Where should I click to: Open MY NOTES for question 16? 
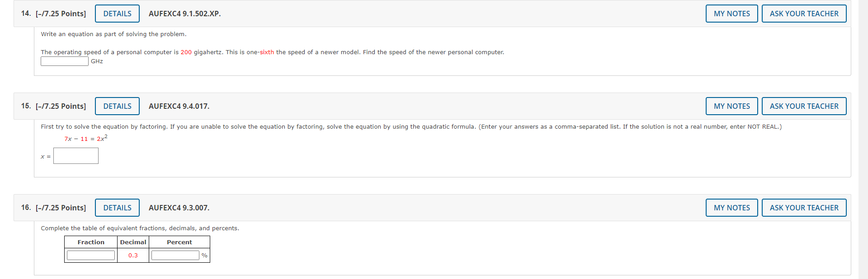(x=731, y=208)
